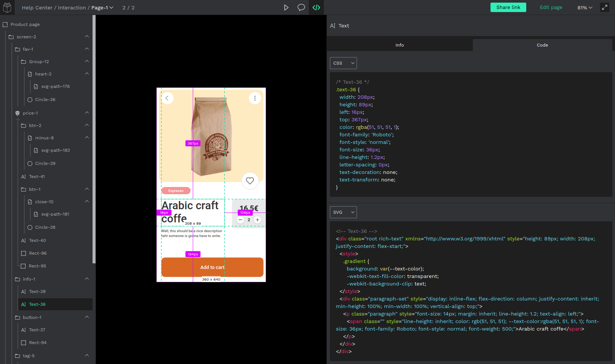
Task: Click the back arrow in product preview
Action: point(167,98)
